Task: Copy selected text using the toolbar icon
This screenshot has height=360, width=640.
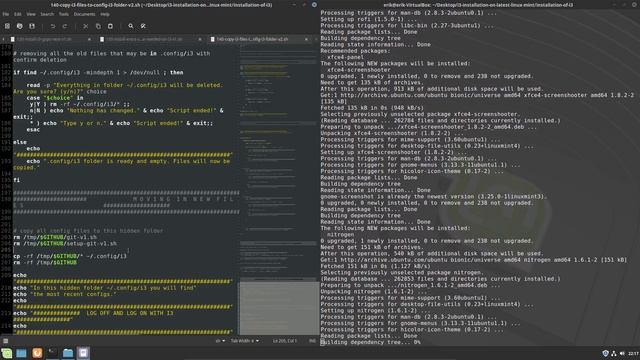Action: click(98, 26)
